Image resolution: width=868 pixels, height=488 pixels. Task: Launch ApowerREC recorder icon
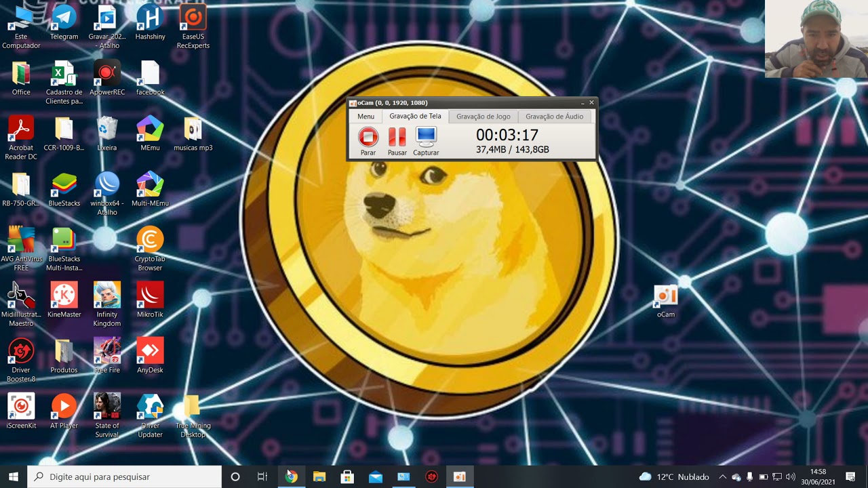[107, 79]
